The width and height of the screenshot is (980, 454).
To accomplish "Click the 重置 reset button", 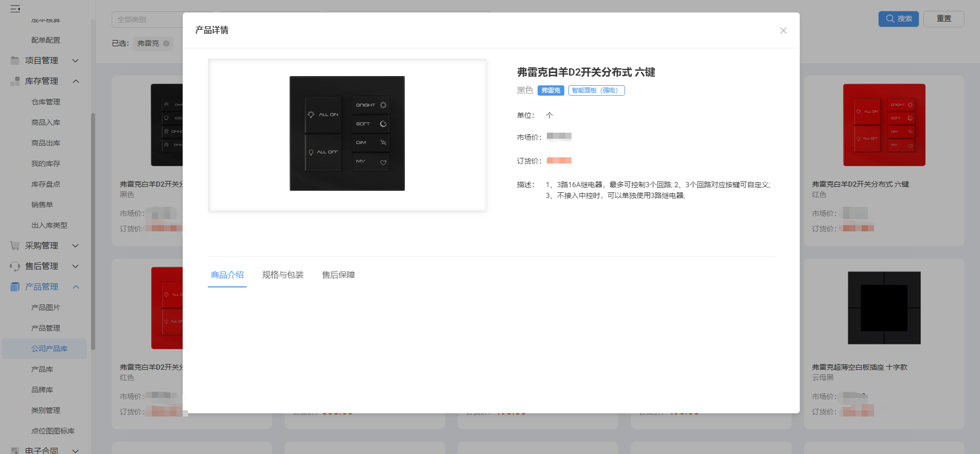I will coord(944,19).
